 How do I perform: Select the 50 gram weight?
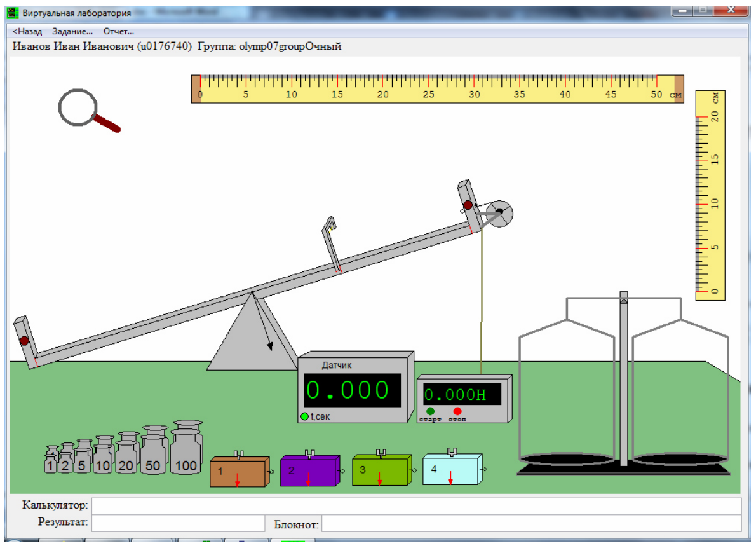(154, 450)
